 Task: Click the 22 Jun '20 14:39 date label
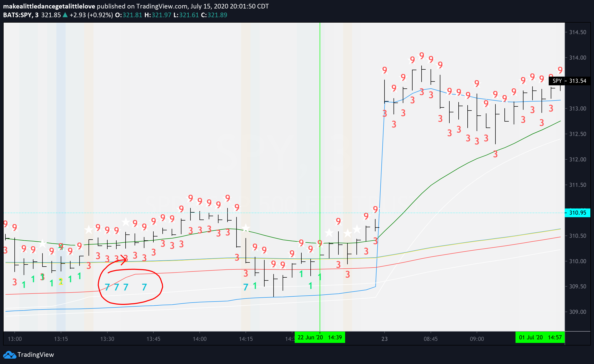tap(320, 337)
